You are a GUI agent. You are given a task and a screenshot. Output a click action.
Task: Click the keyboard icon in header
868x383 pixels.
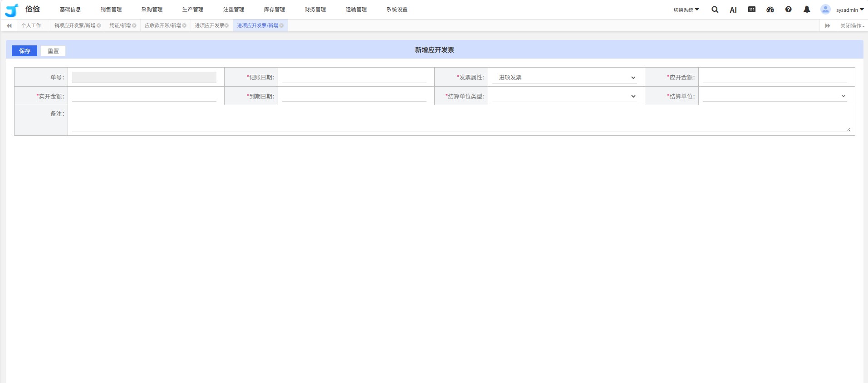pyautogui.click(x=751, y=10)
